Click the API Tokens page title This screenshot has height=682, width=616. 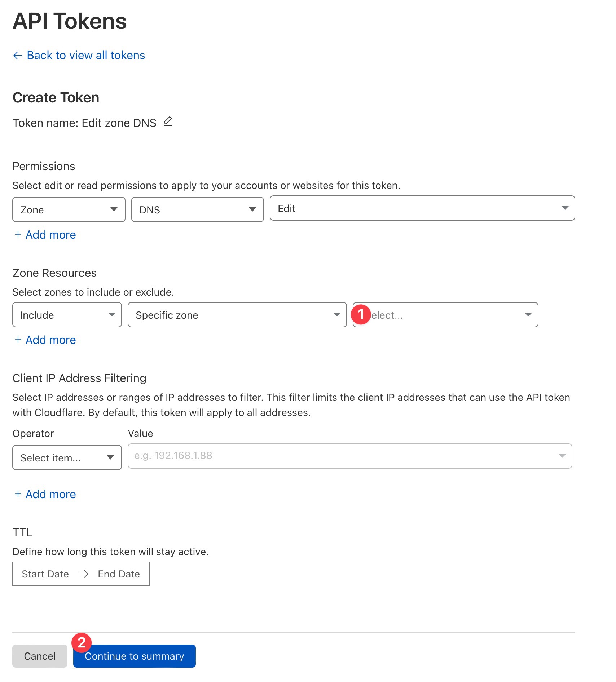click(x=70, y=21)
